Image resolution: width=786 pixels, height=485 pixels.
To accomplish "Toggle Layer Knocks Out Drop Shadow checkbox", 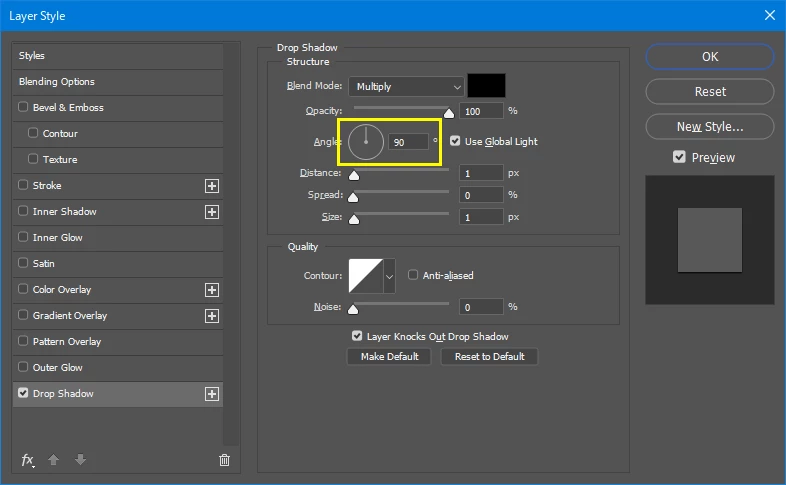I will pos(357,336).
